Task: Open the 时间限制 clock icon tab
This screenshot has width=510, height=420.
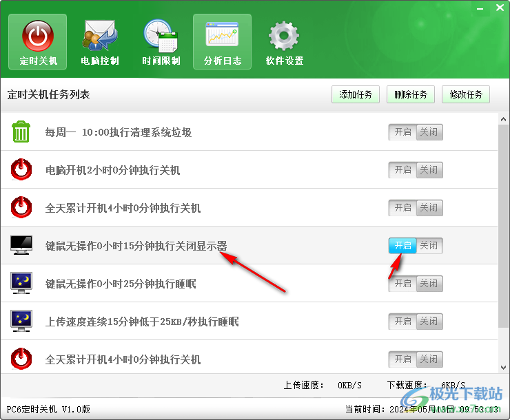Action: coord(161,42)
